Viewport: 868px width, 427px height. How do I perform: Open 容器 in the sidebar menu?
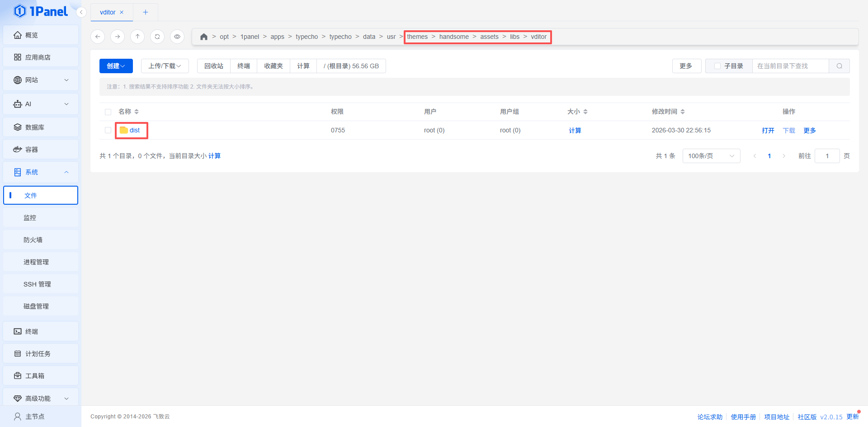32,150
